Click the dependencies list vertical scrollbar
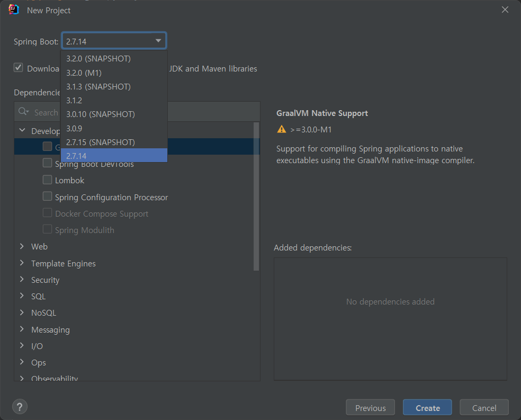 coord(256,196)
